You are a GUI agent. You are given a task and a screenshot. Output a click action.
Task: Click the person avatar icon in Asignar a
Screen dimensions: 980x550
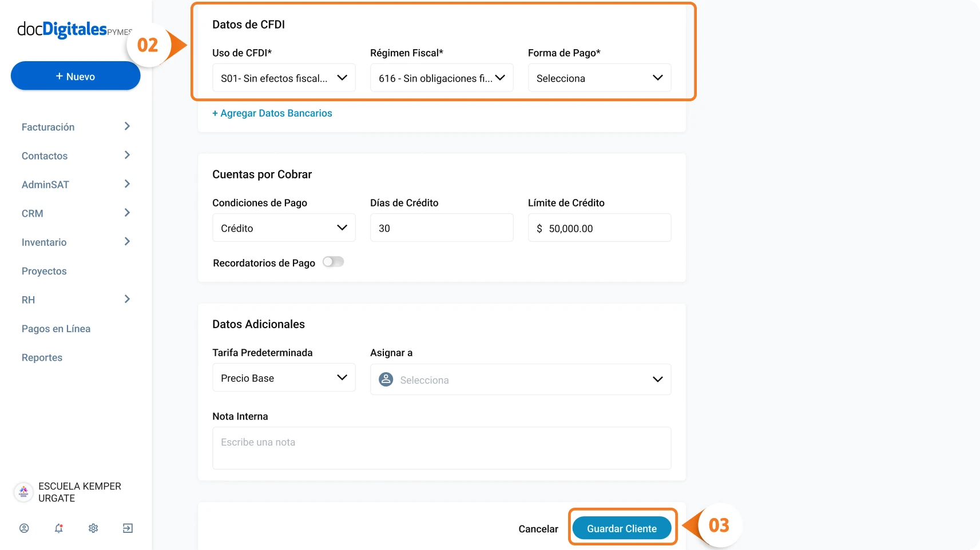[386, 380]
